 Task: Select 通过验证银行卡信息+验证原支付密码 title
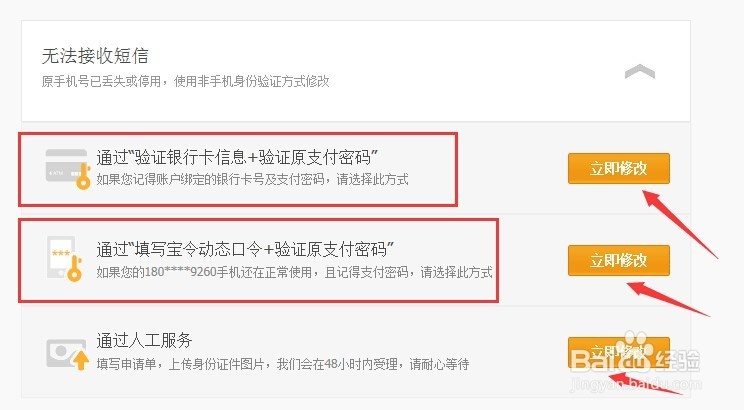pos(237,157)
